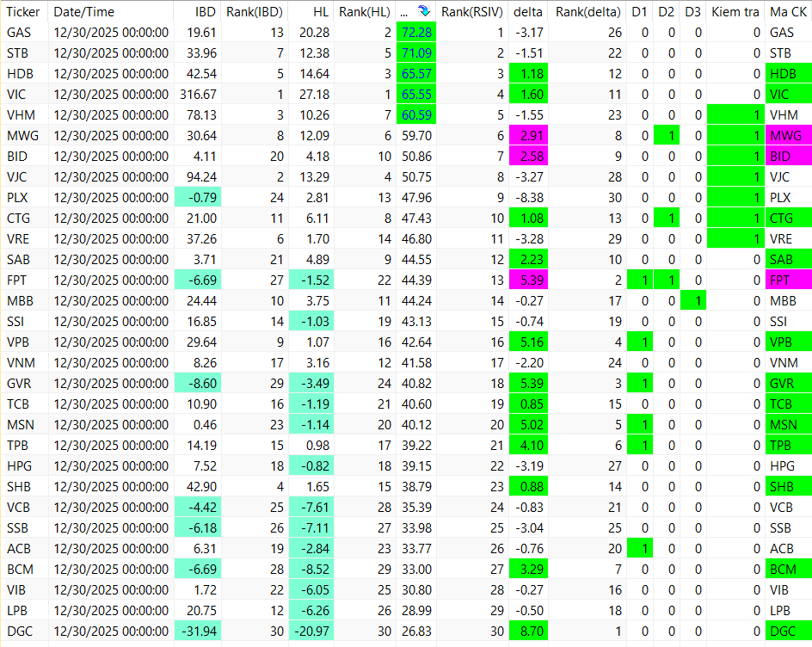Click the Date/Time cell in the TCB row
812x647 pixels.
(x=111, y=404)
